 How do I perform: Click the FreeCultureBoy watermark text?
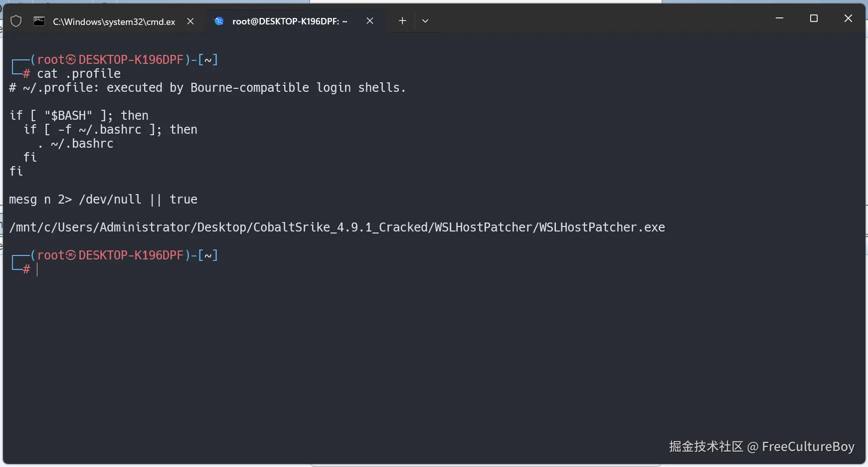pos(808,447)
